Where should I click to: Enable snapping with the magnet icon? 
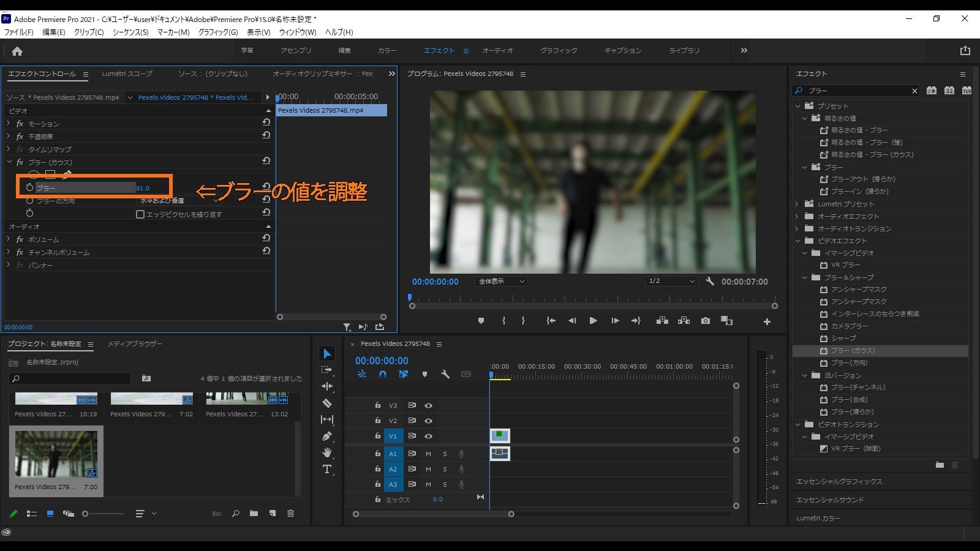[383, 374]
